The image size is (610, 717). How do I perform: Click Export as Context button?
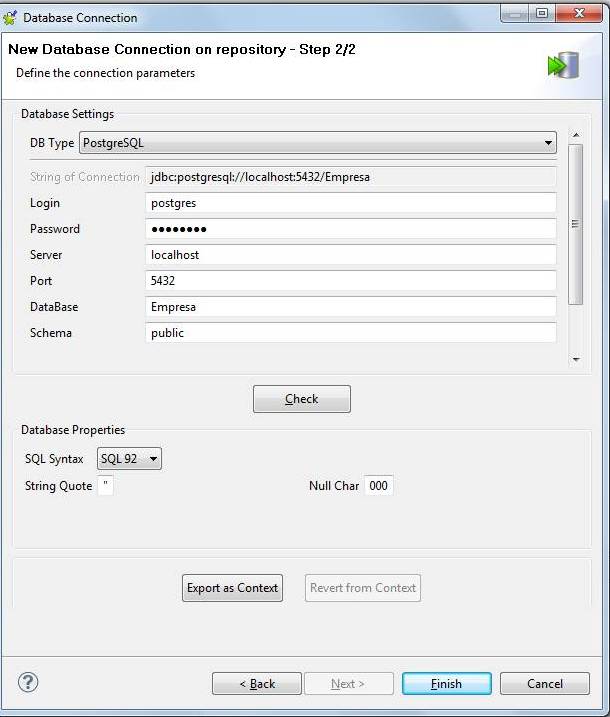click(232, 588)
